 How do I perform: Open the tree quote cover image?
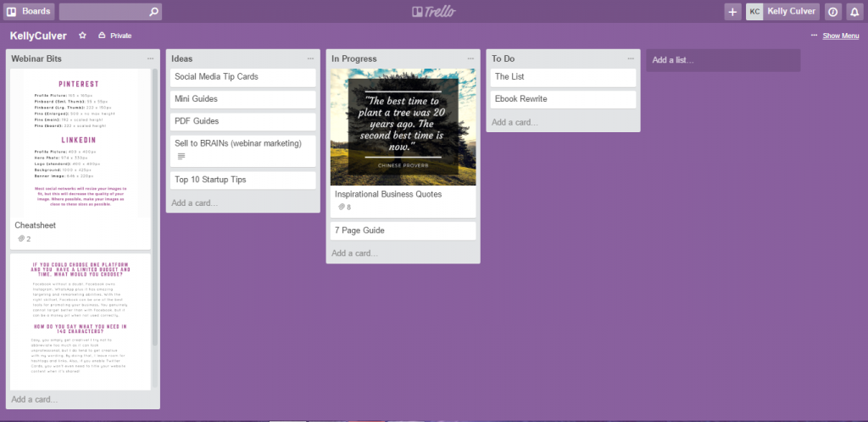[x=403, y=126]
